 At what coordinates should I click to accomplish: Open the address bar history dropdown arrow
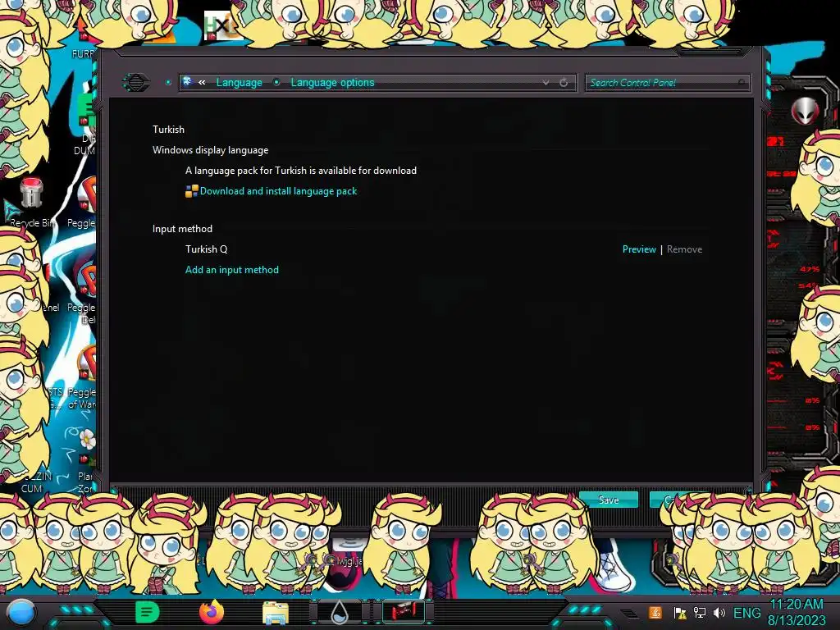pos(546,83)
